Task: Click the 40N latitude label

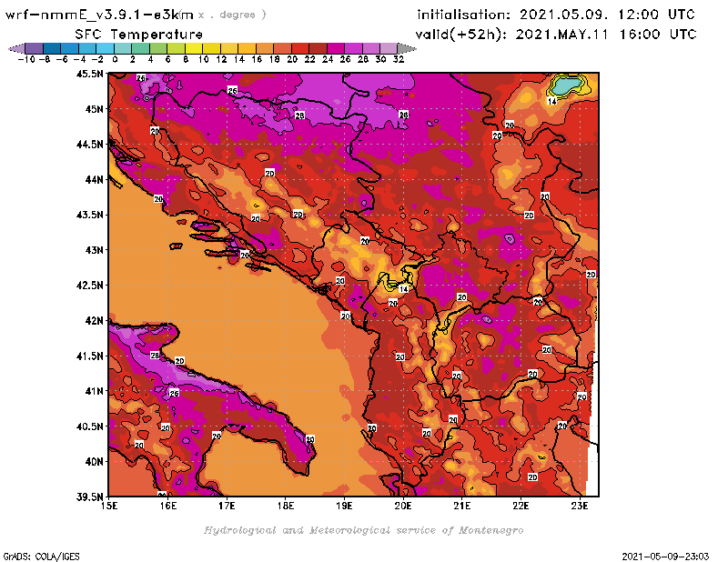Action: point(94,462)
